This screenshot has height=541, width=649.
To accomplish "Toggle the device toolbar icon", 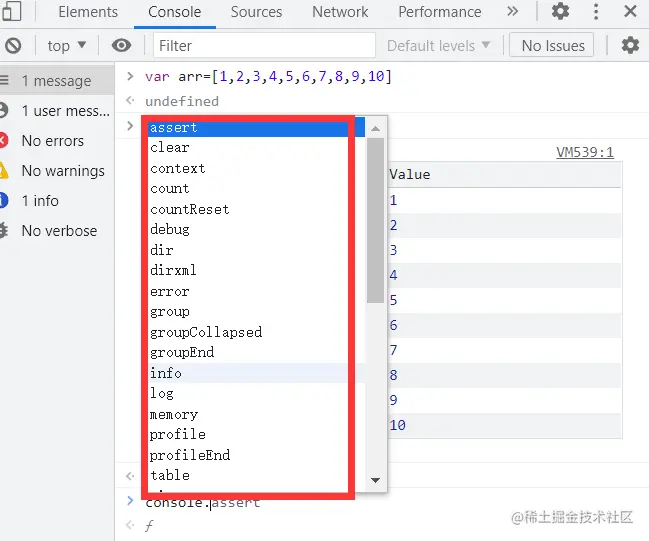I will click(12, 12).
